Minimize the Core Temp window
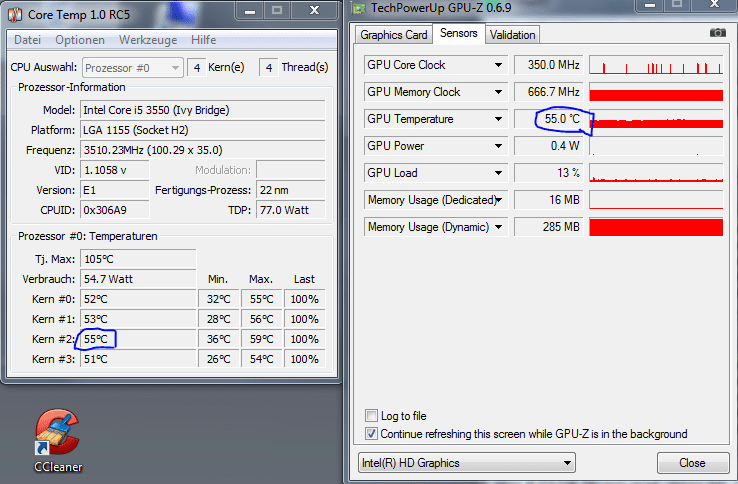 click(250, 10)
